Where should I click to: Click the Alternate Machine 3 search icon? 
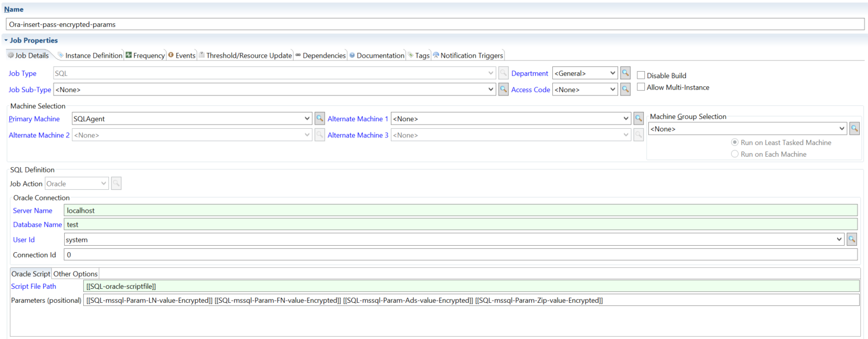tap(638, 135)
